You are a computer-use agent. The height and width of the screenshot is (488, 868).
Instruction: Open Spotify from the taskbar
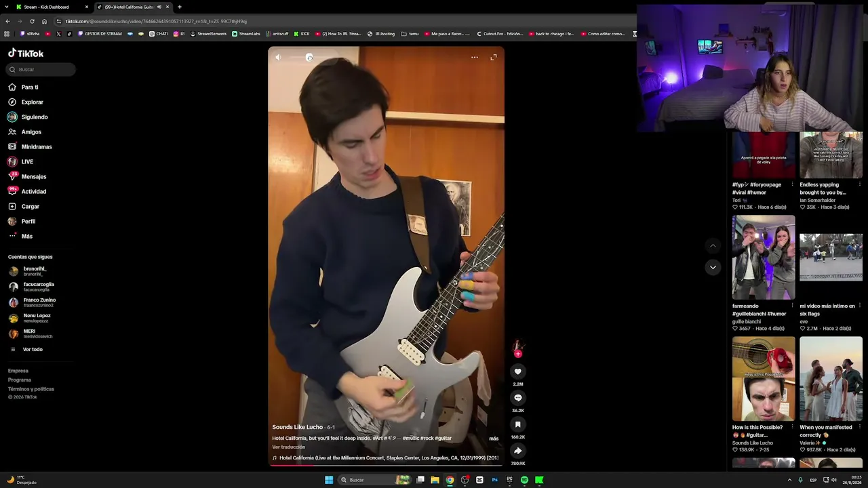[524, 480]
